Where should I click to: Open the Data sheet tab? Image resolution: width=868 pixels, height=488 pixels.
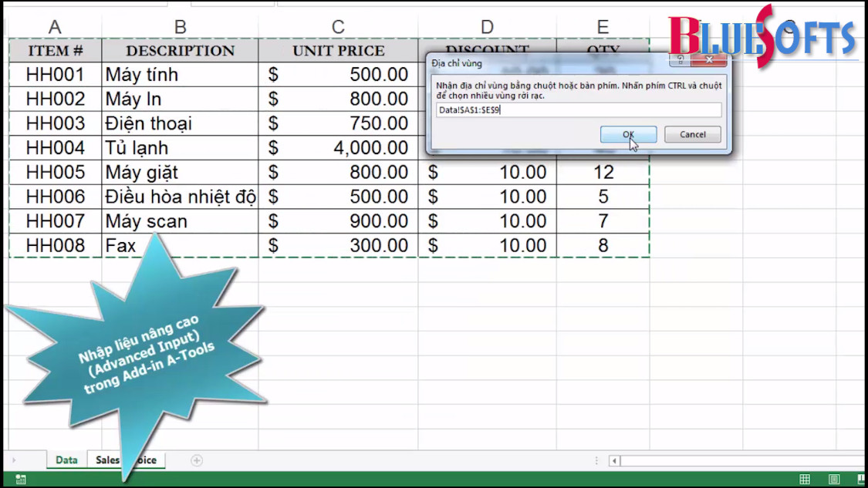point(66,460)
